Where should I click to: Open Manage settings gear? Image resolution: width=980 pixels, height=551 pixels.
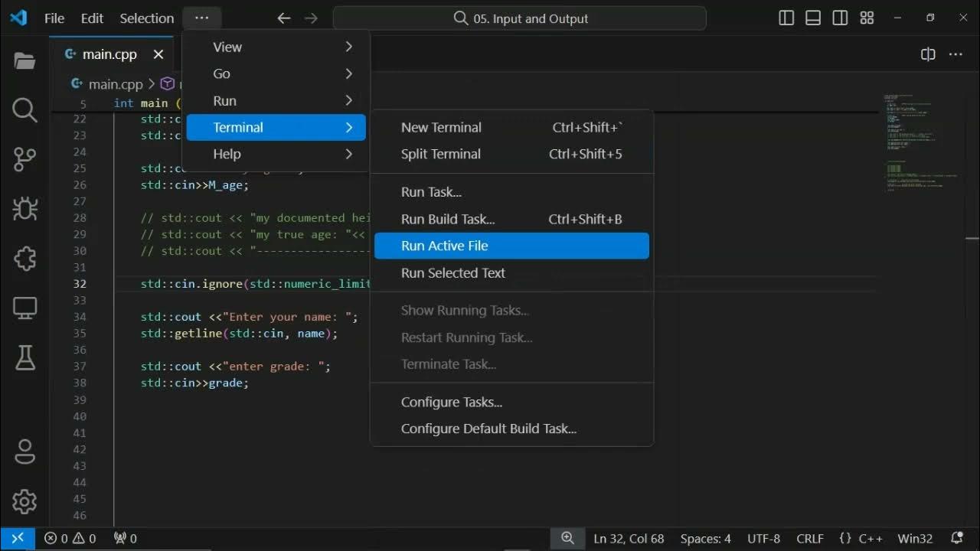pos(24,501)
